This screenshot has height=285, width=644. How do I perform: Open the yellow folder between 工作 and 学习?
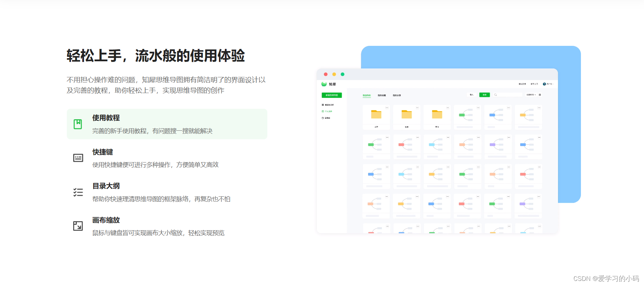click(406, 117)
